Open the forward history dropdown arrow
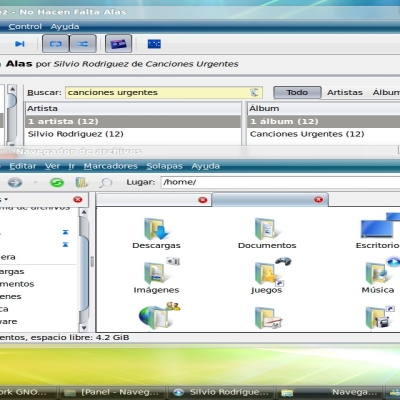400x400 pixels. tap(35, 182)
